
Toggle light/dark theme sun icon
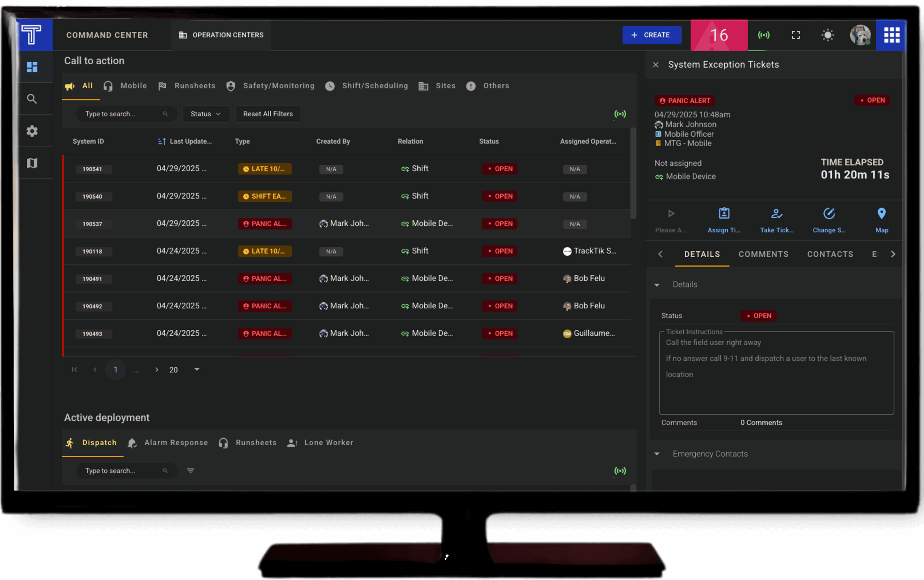pyautogui.click(x=828, y=35)
